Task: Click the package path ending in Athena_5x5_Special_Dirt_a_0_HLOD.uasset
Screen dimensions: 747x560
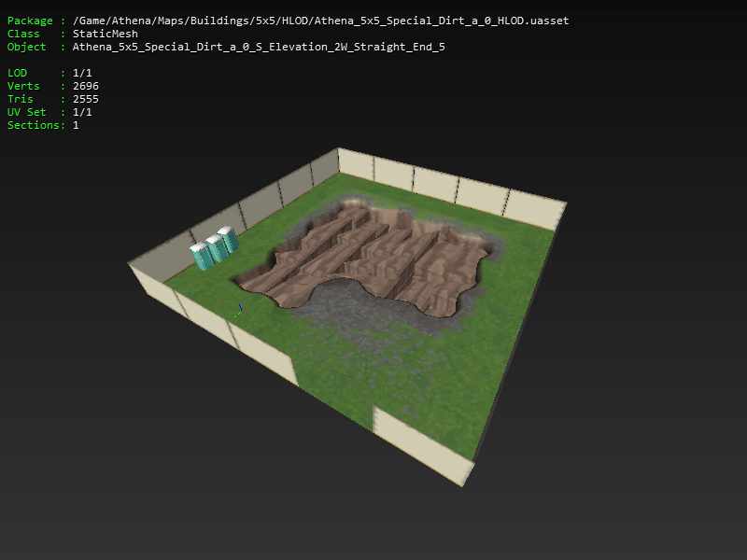Action: 320,21
